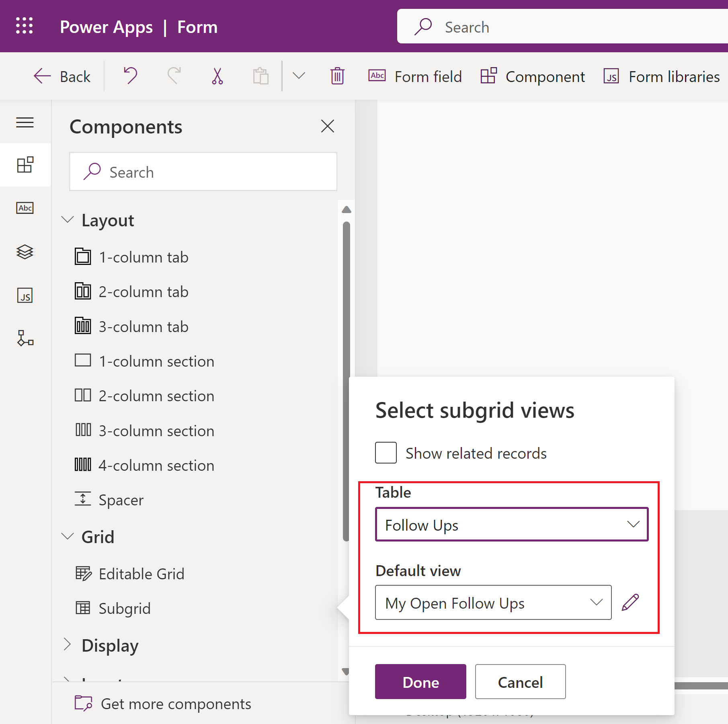
Task: Open the Default view dropdown
Action: pyautogui.click(x=493, y=603)
